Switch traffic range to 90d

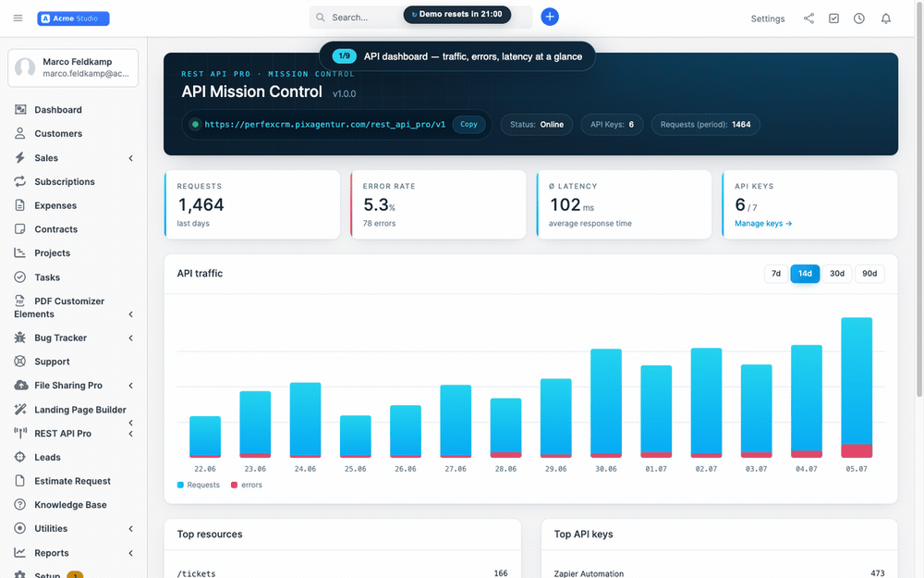[869, 274]
